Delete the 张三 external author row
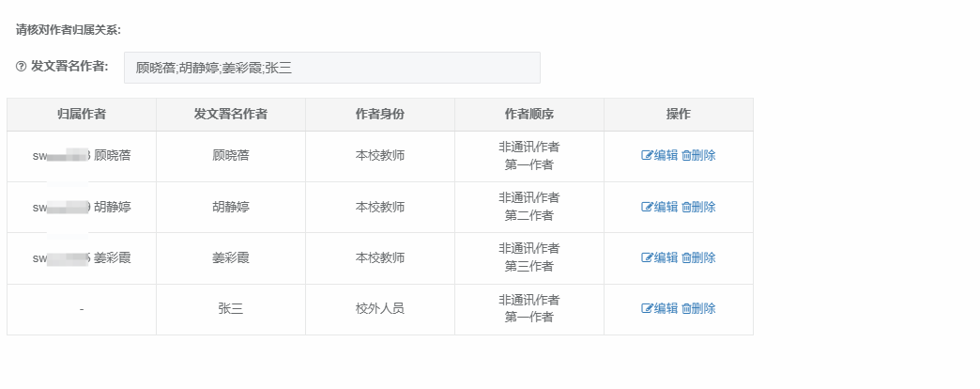Screen dimensions: 980x389 pyautogui.click(x=686, y=308)
